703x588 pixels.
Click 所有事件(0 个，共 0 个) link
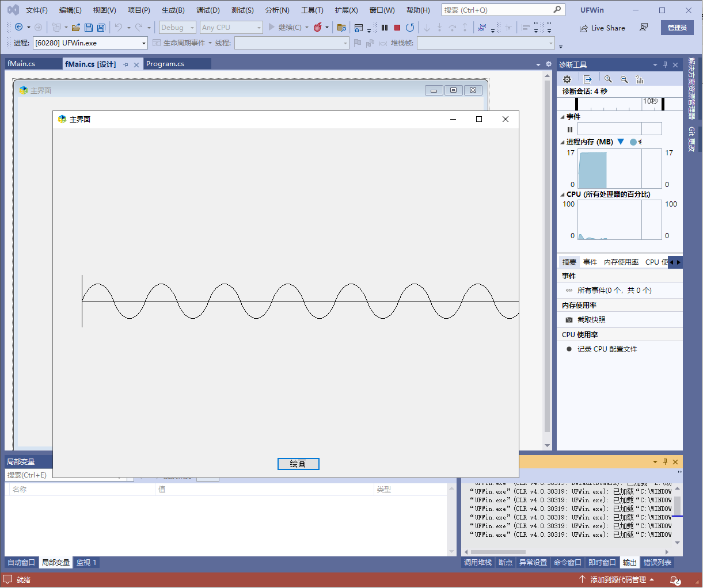tap(614, 291)
